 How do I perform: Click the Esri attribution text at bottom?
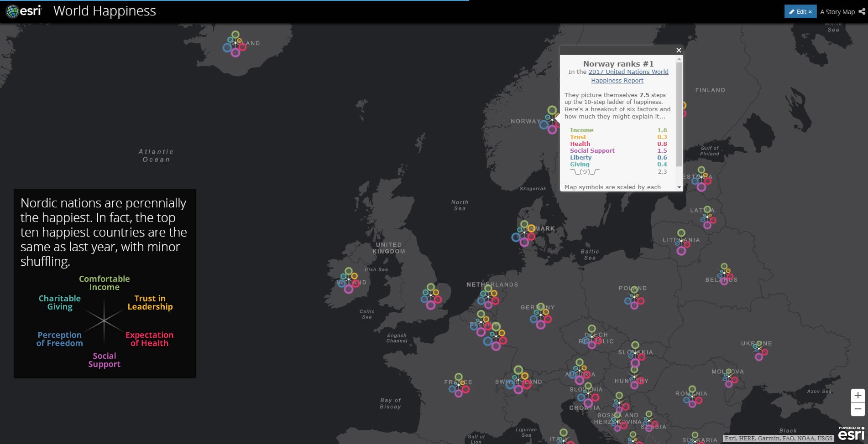pyautogui.click(x=778, y=438)
